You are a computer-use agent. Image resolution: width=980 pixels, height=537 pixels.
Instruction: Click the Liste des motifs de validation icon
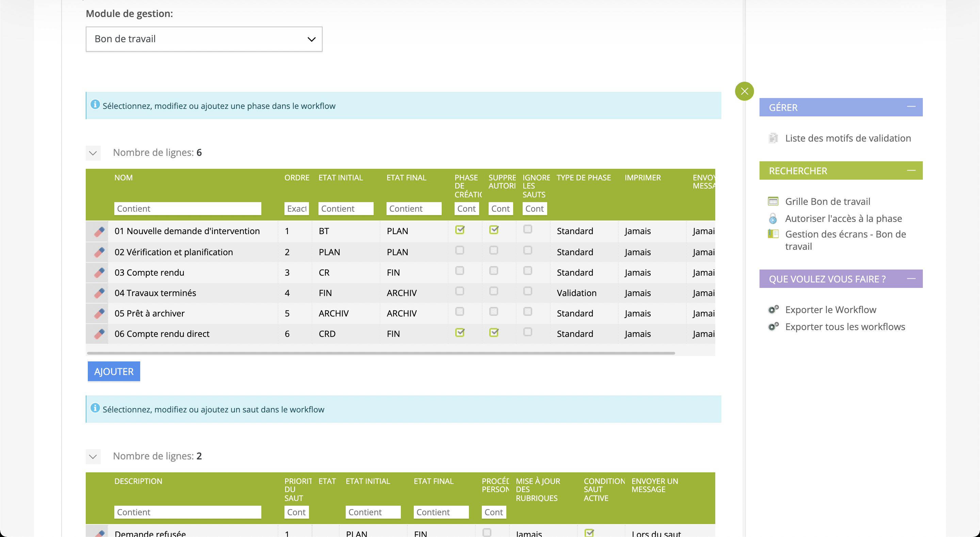click(773, 138)
